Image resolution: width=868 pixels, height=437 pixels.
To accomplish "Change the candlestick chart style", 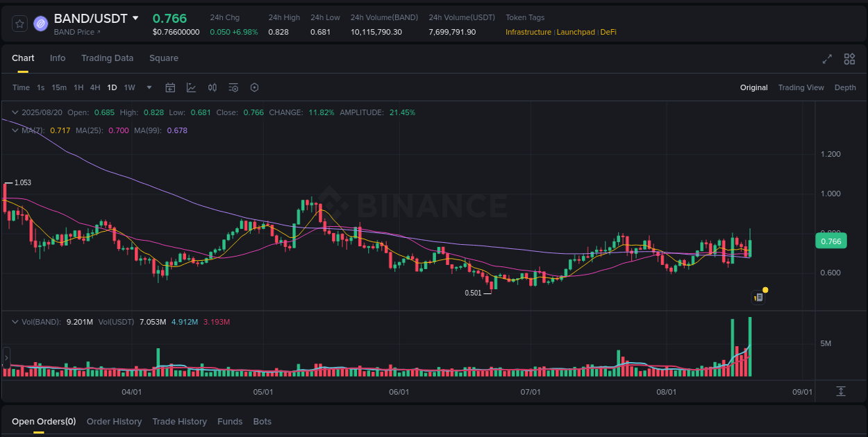I will point(212,87).
